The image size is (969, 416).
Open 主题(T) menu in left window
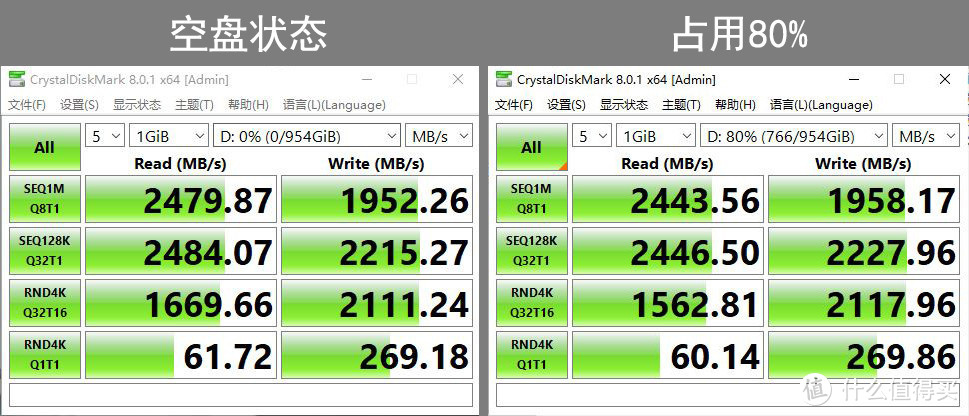tap(194, 105)
